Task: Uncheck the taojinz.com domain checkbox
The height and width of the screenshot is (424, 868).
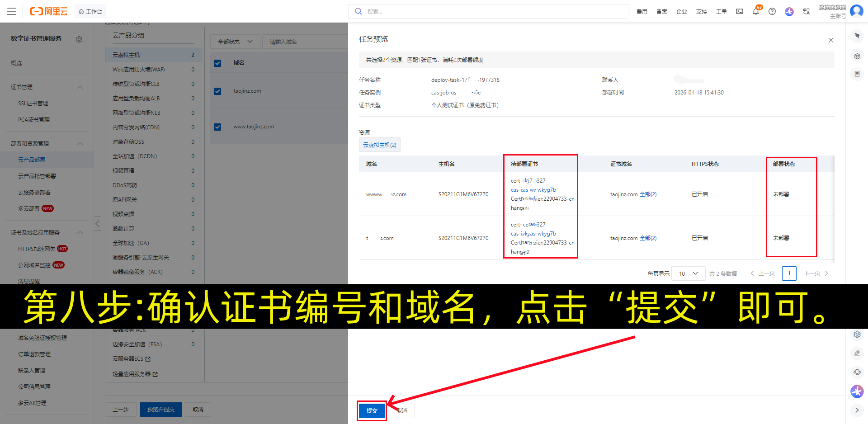Action: point(217,91)
